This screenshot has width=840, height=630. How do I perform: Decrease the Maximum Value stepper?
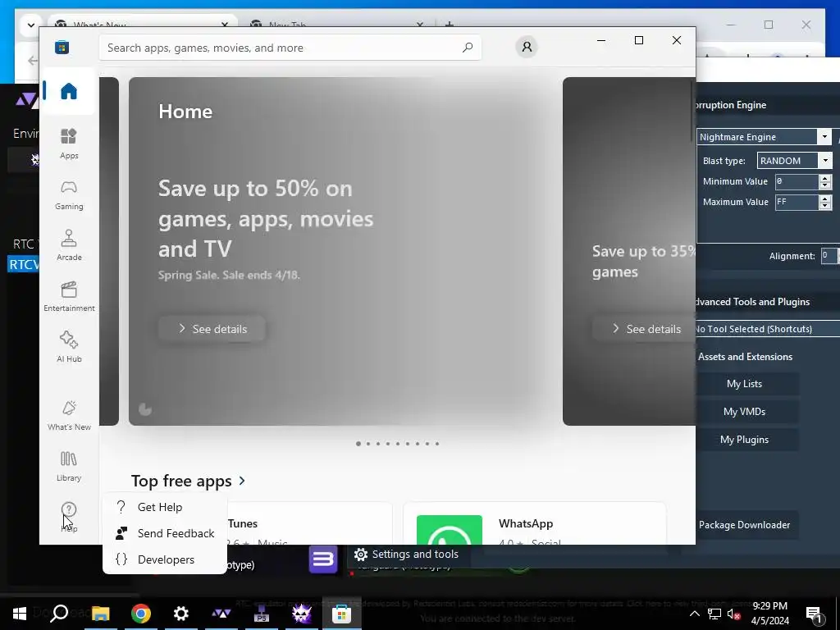tap(825, 206)
